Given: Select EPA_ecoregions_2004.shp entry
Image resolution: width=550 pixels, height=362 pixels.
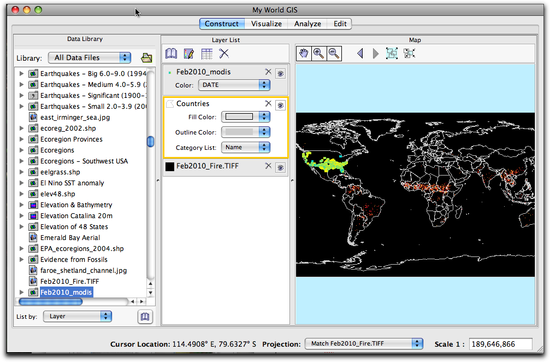Looking at the screenshot, I should pos(82,248).
